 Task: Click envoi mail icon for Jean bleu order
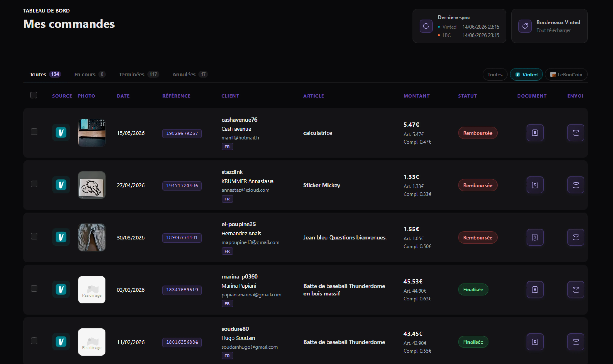(x=576, y=237)
